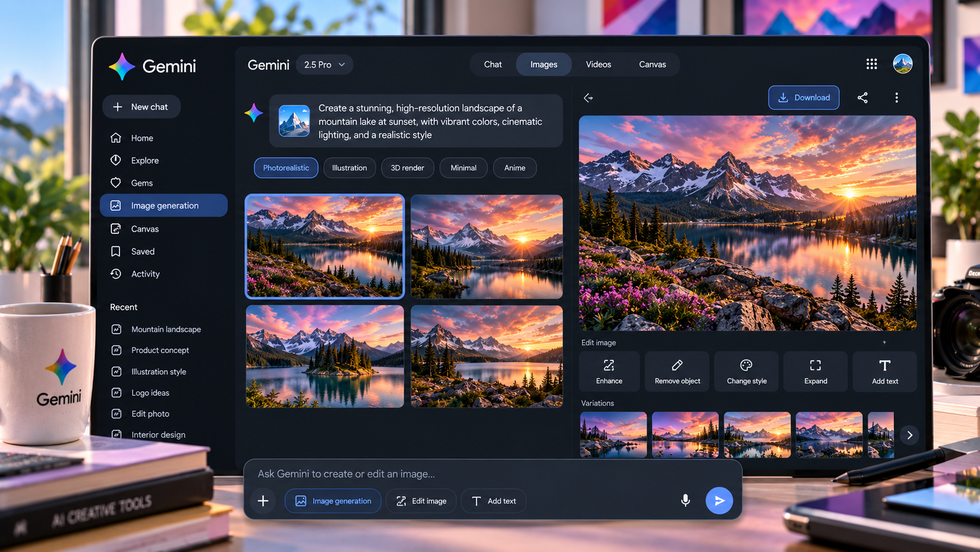Image resolution: width=980 pixels, height=552 pixels.
Task: Select the first variation thumbnail
Action: [613, 435]
